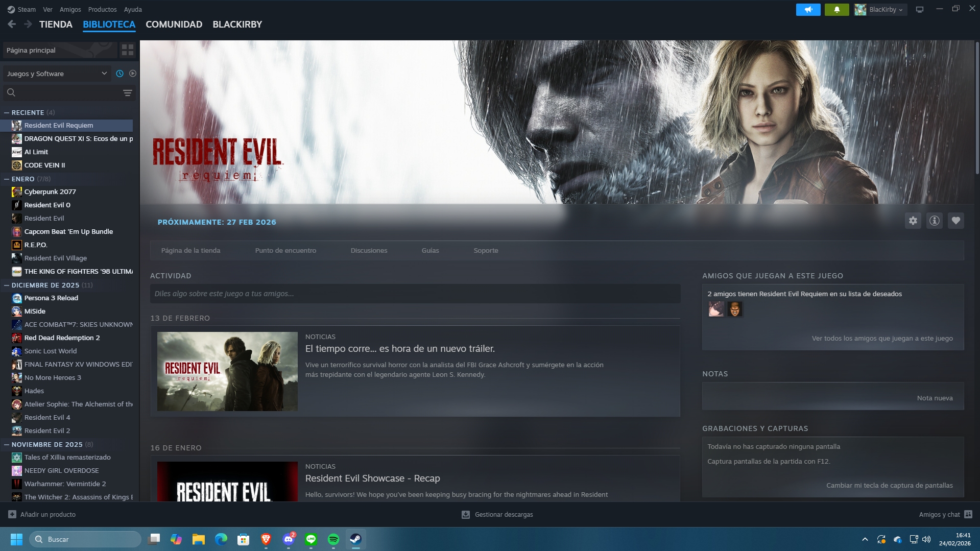980x551 pixels.
Task: Go back with the navigation arrow
Action: 12,25
